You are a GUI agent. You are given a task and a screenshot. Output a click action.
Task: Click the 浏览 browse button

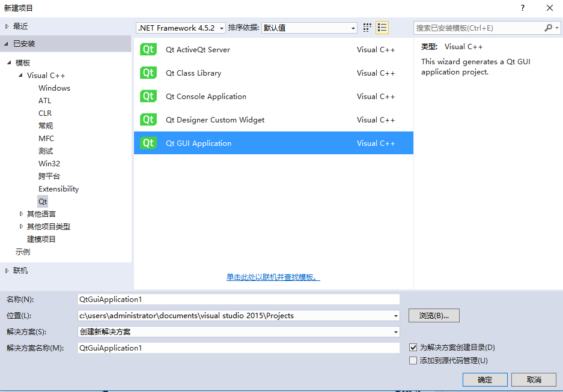point(433,315)
